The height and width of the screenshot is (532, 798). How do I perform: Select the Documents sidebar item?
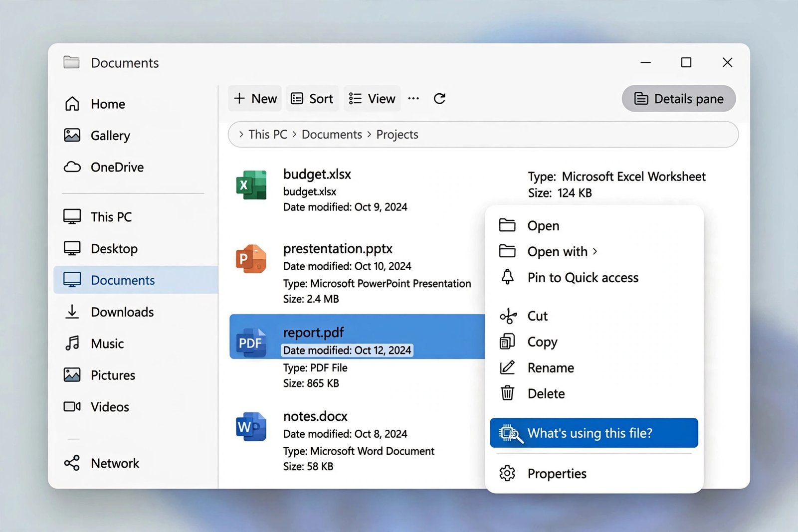click(x=136, y=280)
